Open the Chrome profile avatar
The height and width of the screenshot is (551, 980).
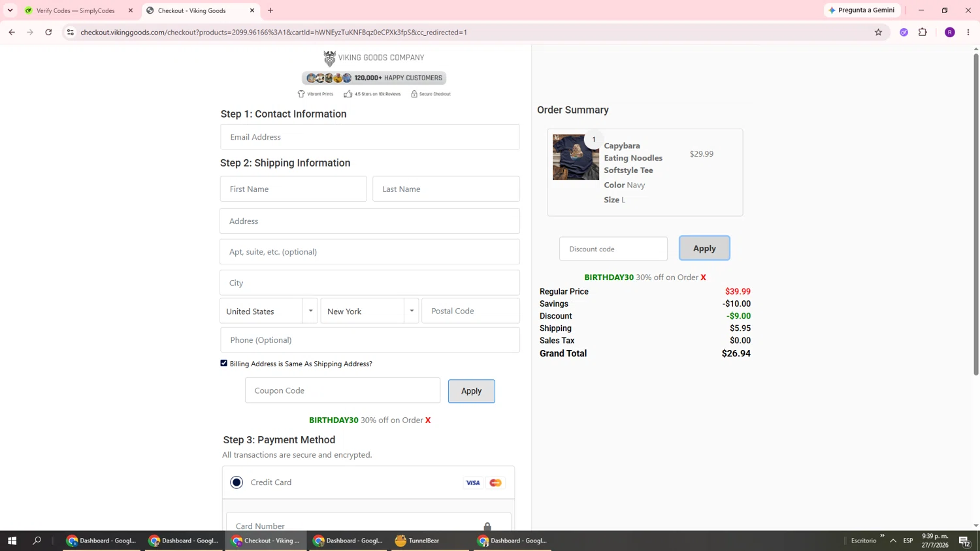(950, 32)
